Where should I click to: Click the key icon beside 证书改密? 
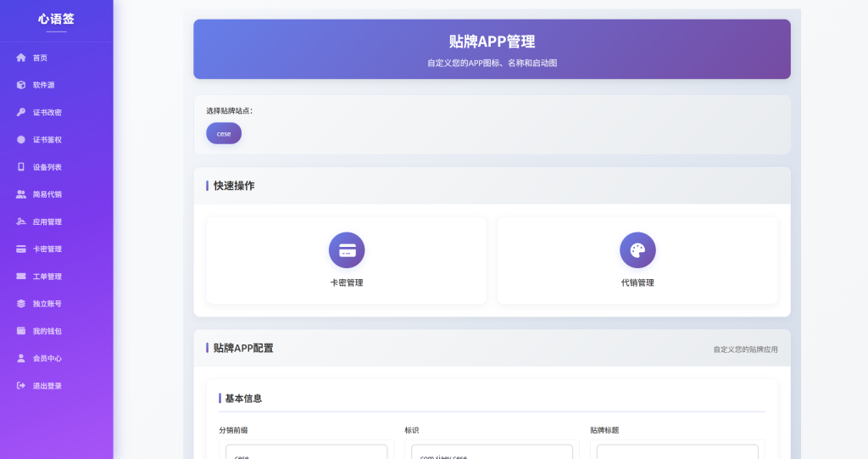(21, 112)
